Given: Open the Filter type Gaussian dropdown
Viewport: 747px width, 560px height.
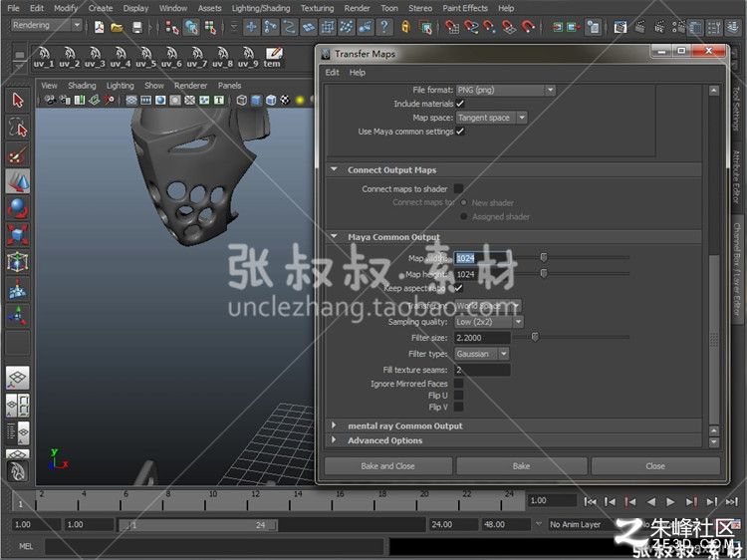Looking at the screenshot, I should click(x=482, y=354).
